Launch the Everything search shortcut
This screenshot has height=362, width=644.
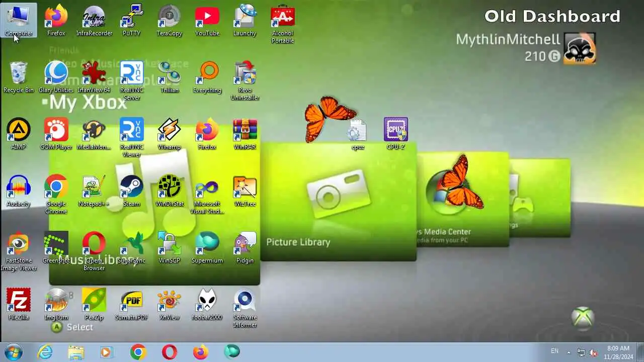pos(207,78)
